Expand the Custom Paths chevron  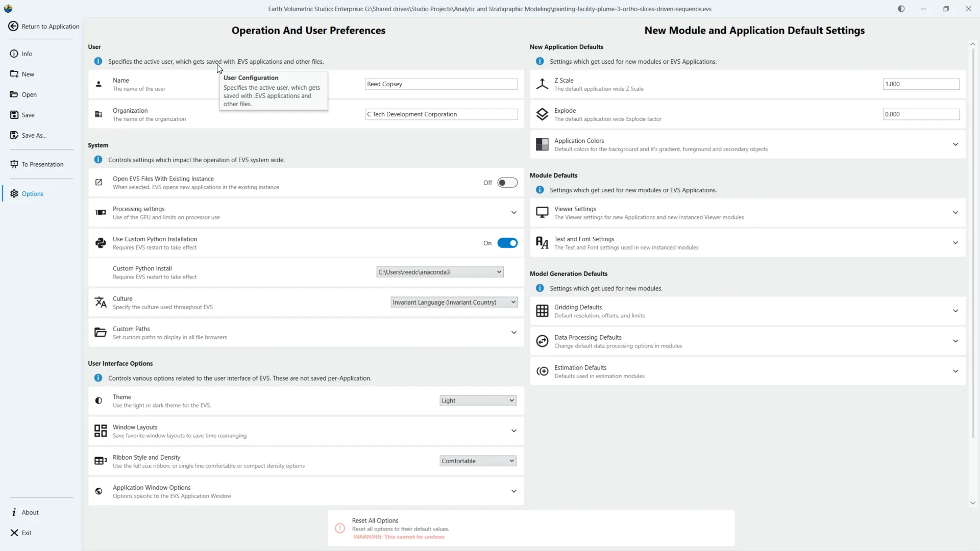pyautogui.click(x=513, y=333)
